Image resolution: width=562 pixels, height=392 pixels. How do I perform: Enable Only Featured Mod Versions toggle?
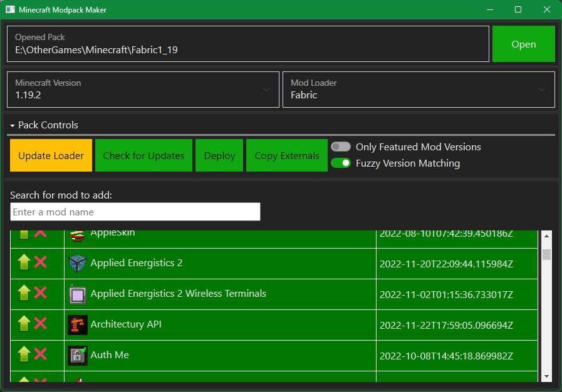340,147
